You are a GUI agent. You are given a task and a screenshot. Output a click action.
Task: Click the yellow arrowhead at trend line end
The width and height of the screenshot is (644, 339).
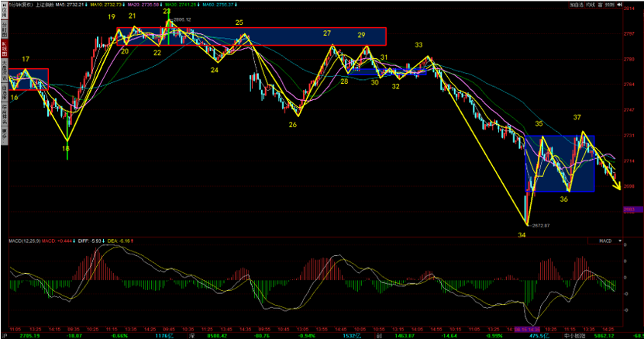point(618,185)
